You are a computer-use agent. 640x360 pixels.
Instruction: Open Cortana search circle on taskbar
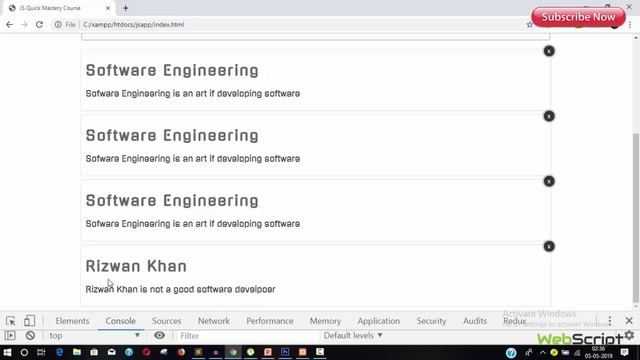[24, 352]
